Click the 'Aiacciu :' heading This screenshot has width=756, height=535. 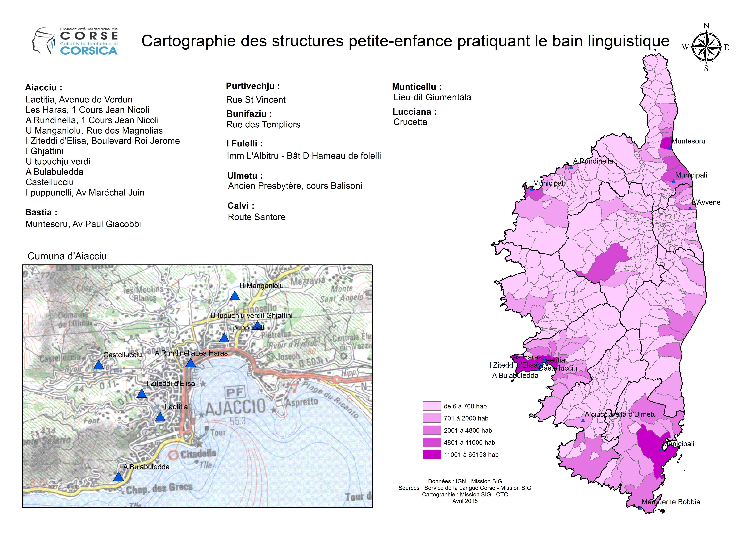pos(43,87)
